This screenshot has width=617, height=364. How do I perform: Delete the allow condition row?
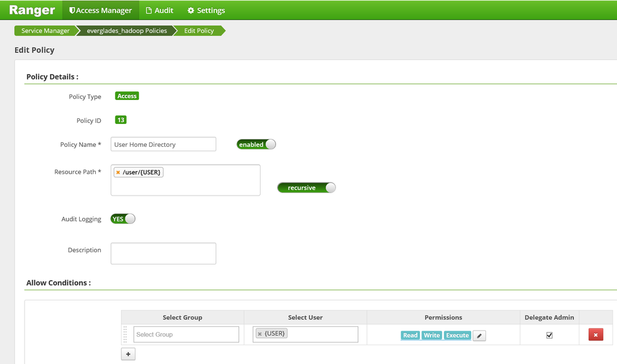[x=596, y=335]
